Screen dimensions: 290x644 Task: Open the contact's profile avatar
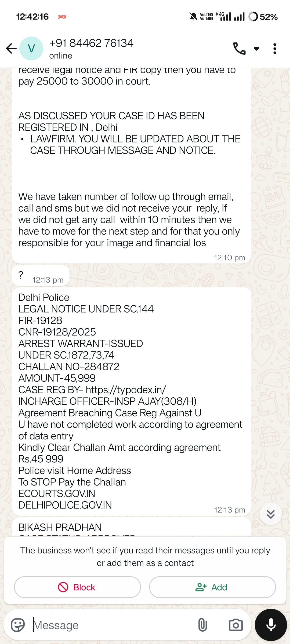pyautogui.click(x=31, y=49)
